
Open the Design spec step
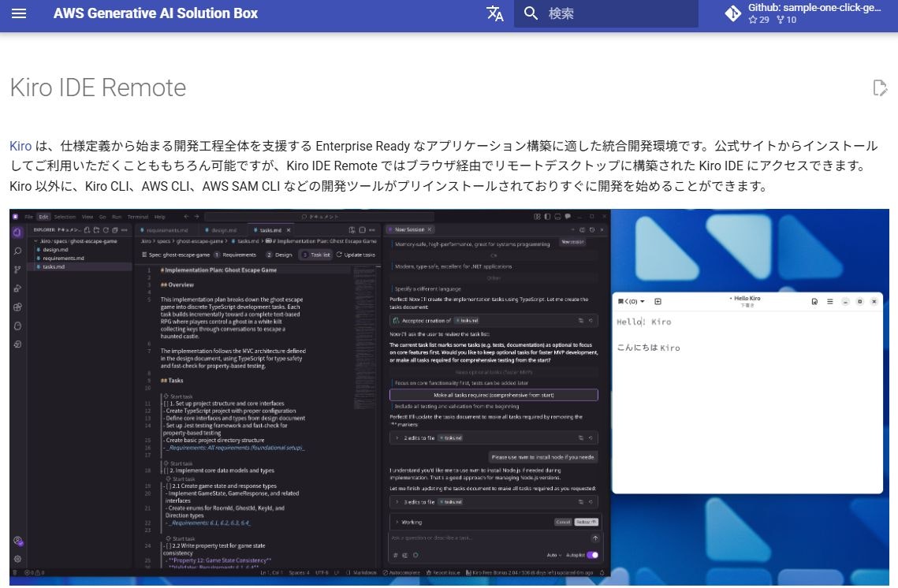pyautogui.click(x=279, y=255)
